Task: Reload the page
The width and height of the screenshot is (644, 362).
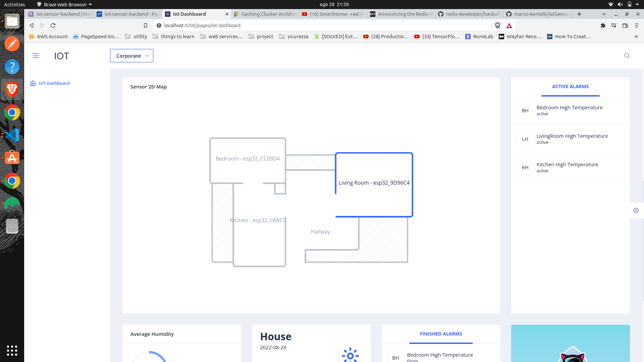Action: click(x=53, y=25)
